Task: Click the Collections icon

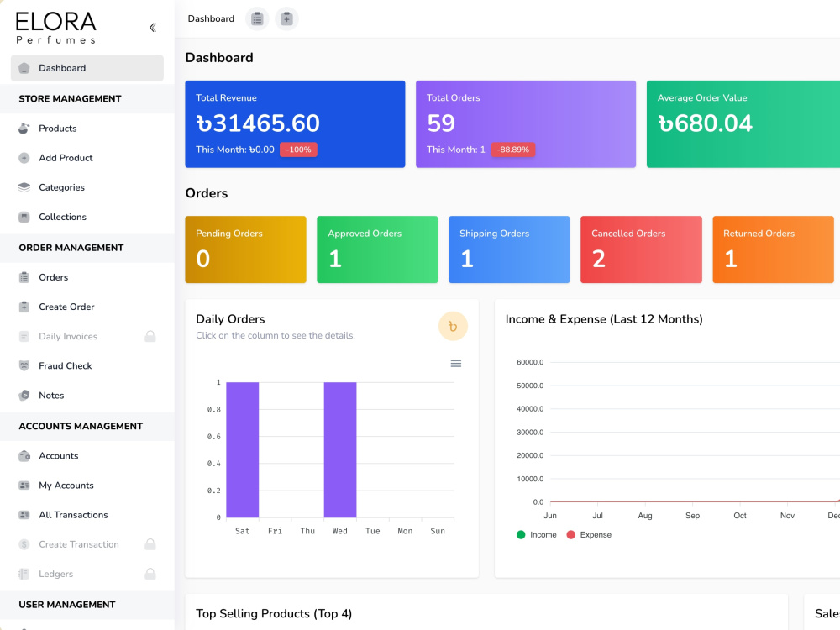Action: [x=24, y=217]
